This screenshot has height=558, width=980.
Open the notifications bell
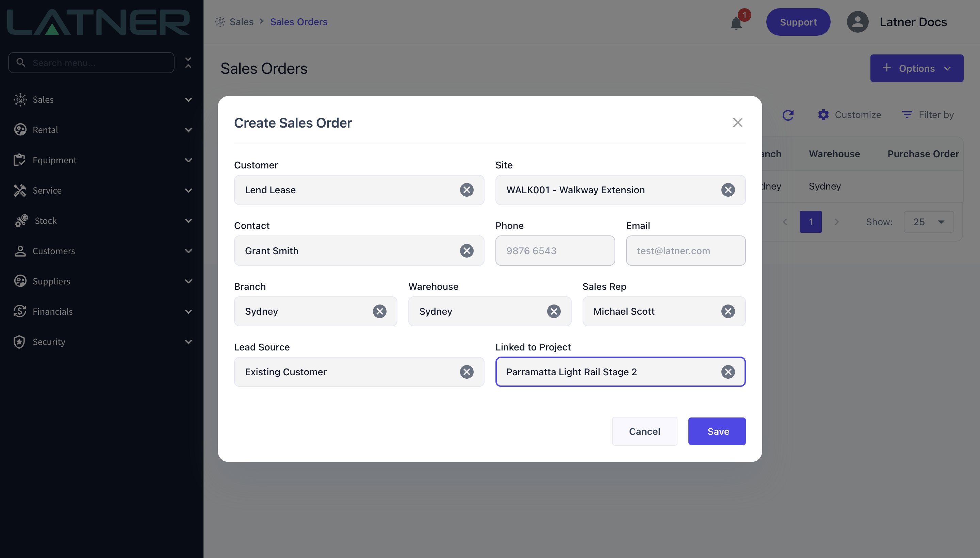[736, 23]
